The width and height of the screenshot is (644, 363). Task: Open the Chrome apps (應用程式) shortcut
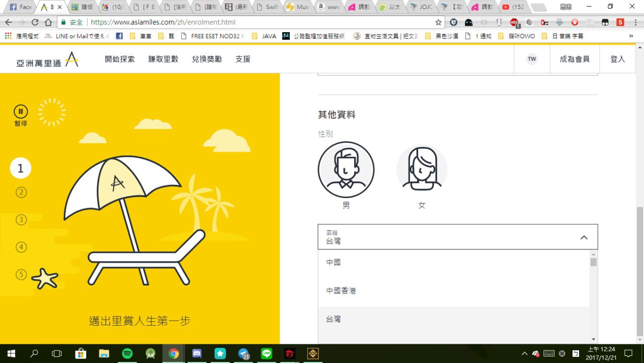[x=22, y=36]
